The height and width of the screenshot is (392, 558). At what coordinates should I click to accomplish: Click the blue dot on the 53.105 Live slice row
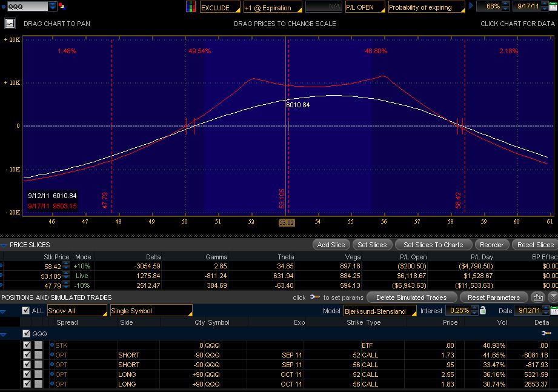tap(1, 275)
